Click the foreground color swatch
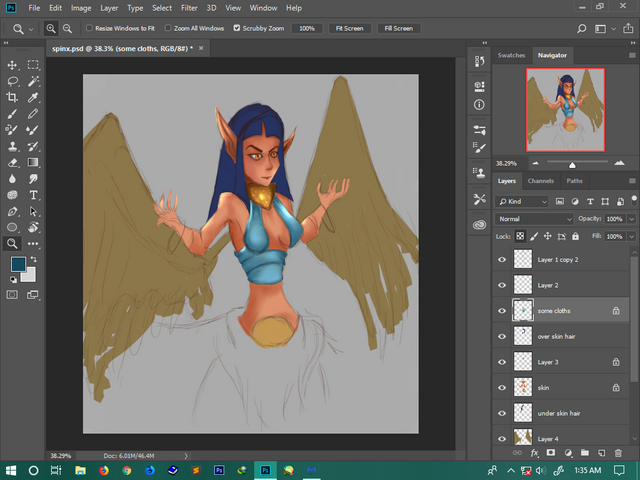The image size is (640, 480). (x=18, y=264)
